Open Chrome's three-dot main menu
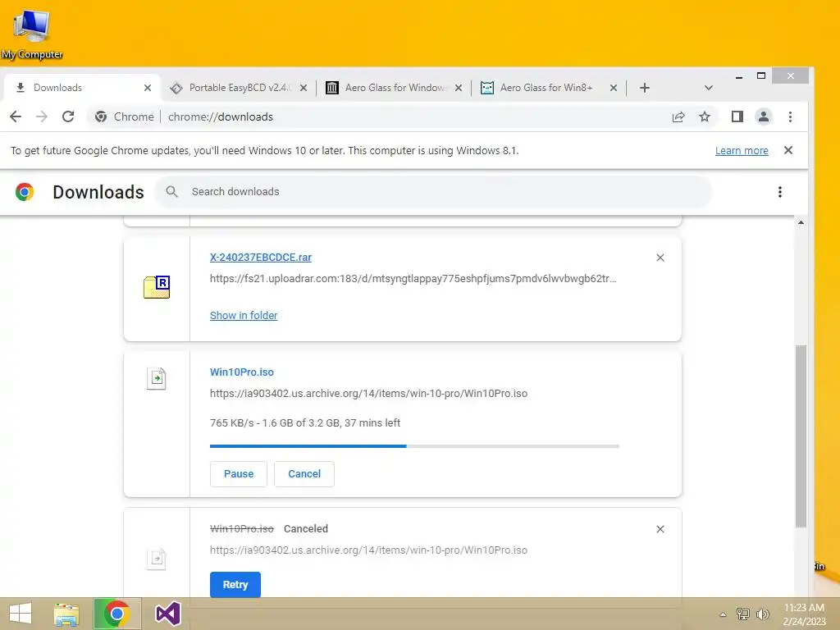Screen dimensions: 840x630 tap(790, 116)
